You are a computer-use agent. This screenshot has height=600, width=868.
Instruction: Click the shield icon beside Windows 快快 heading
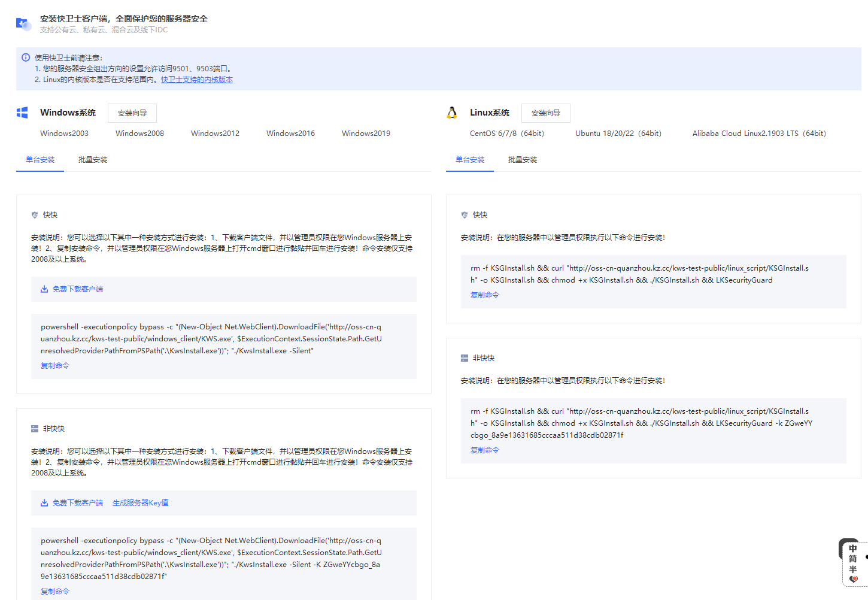tap(35, 215)
